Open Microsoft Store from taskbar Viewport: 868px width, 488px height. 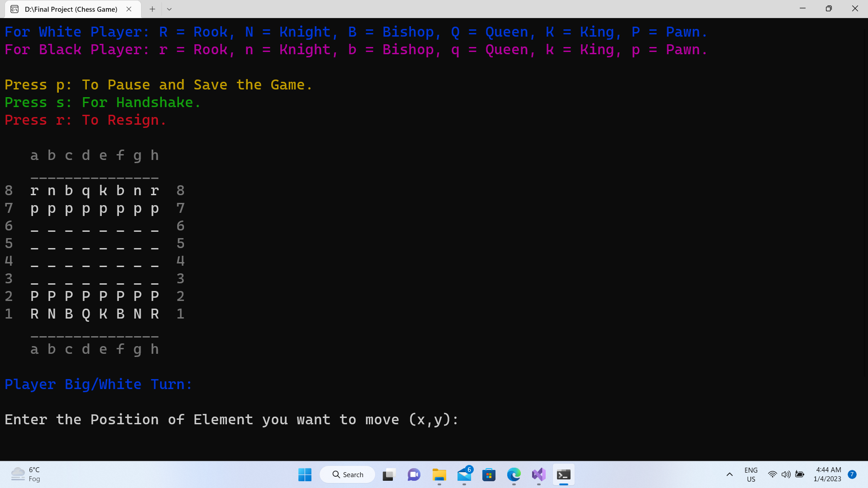(x=489, y=474)
